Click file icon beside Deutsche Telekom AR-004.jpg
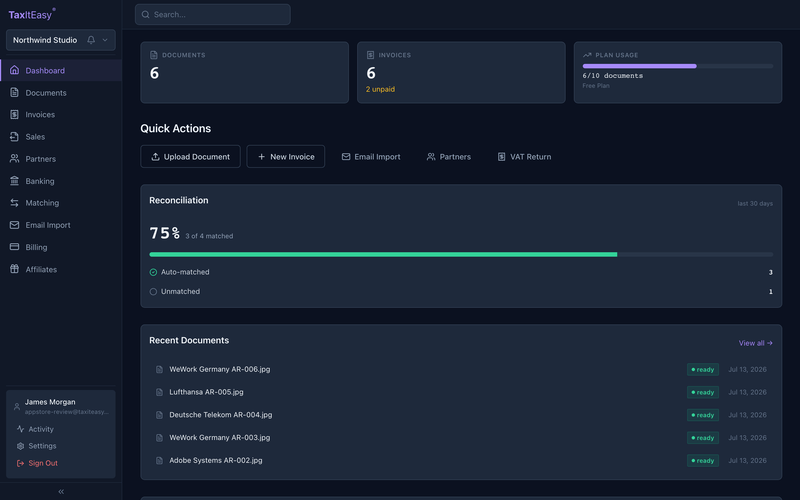This screenshot has height=500, width=800. [x=159, y=415]
